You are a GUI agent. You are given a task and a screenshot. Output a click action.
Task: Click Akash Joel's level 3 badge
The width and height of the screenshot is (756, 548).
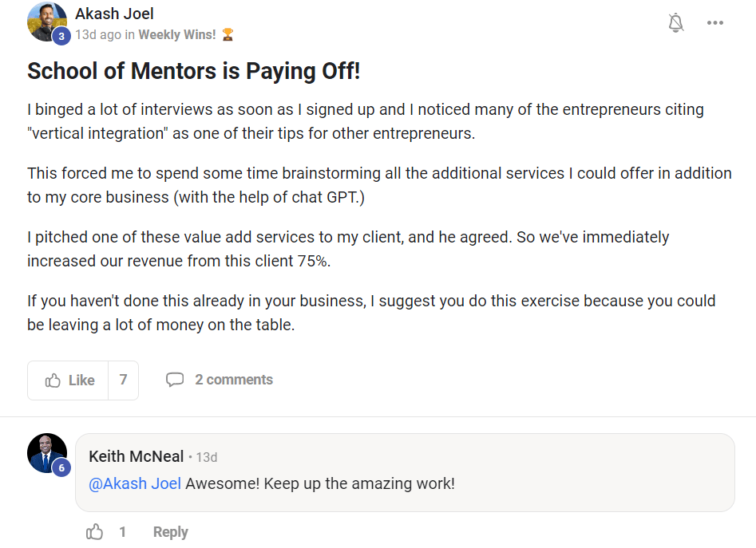coord(61,36)
